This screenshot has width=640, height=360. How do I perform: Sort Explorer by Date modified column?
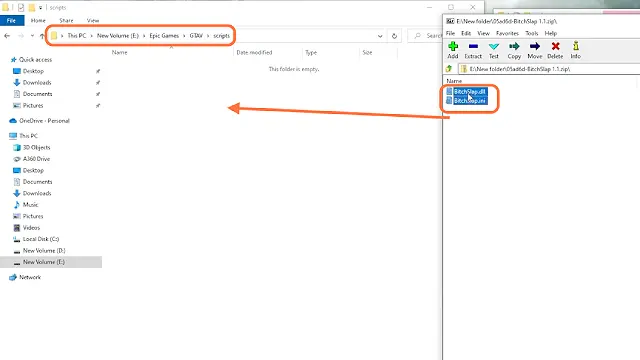(254, 53)
